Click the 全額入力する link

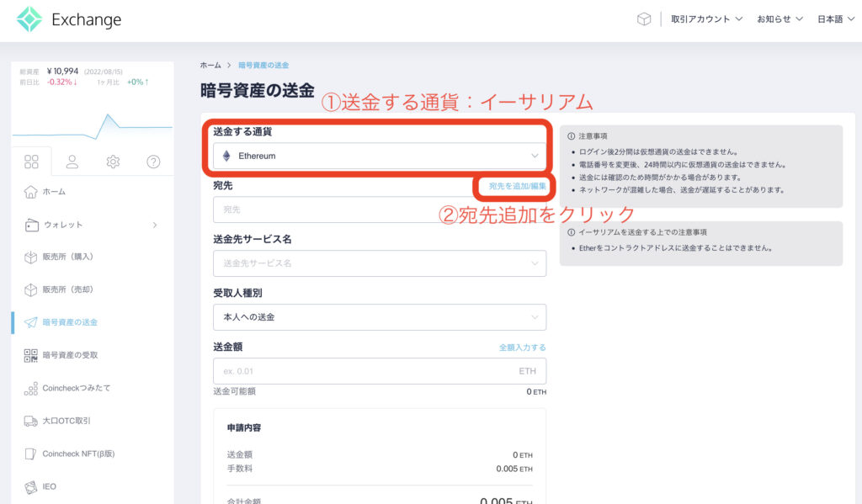pyautogui.click(x=522, y=347)
